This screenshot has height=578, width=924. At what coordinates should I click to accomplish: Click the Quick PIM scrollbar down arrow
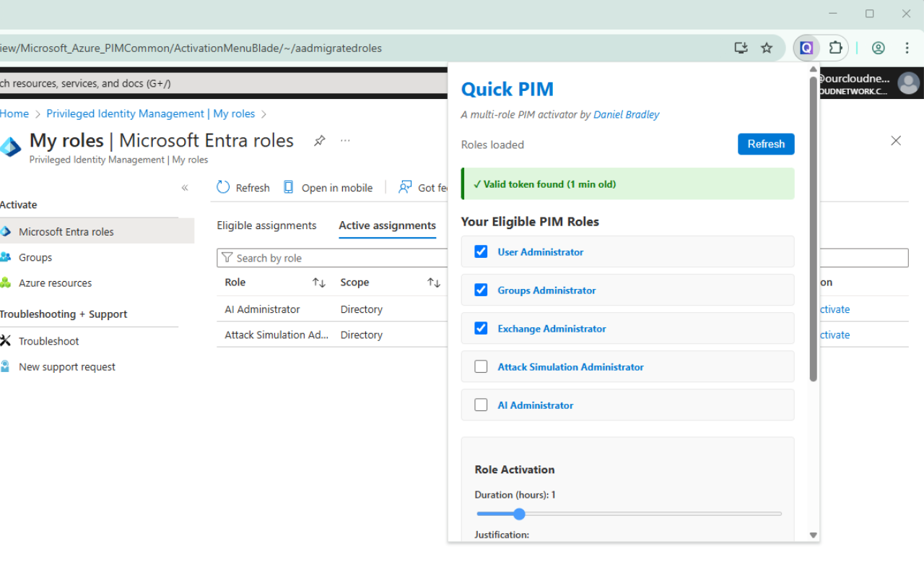coord(814,535)
